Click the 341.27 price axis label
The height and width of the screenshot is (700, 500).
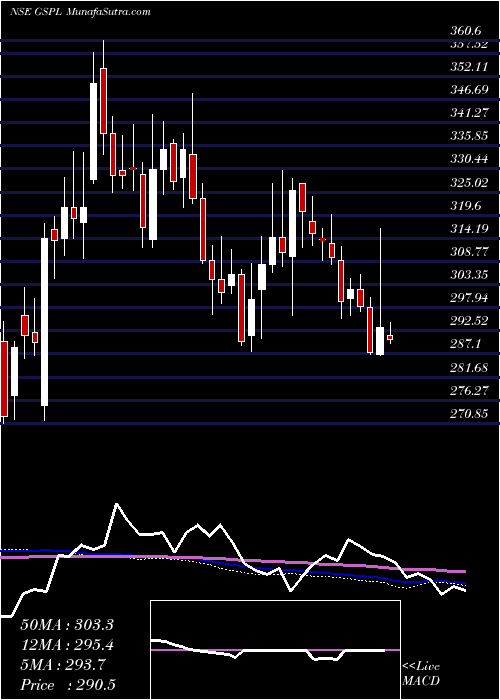click(x=468, y=113)
